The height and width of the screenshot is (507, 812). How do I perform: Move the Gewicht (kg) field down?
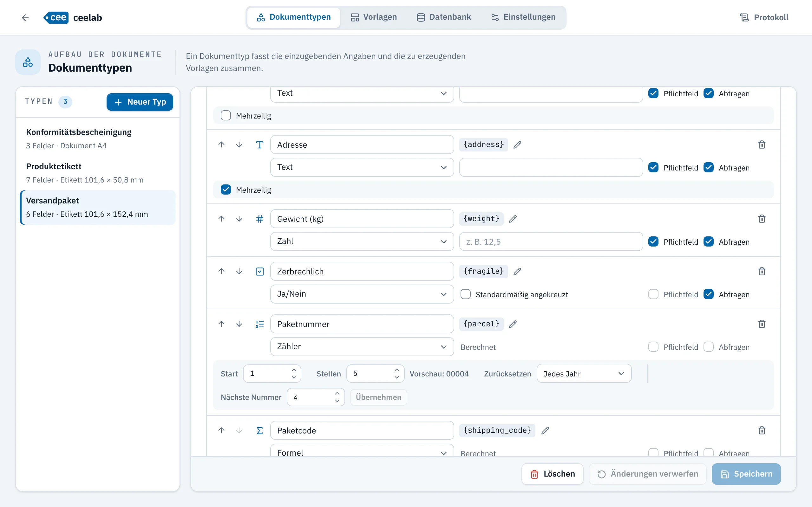pos(239,219)
